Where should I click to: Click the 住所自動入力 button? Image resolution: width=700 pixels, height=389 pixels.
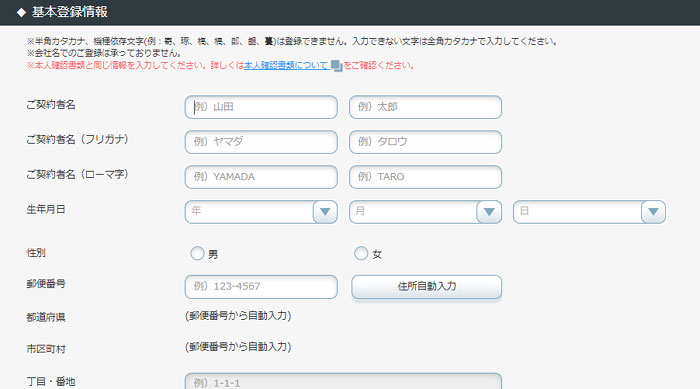tap(426, 286)
